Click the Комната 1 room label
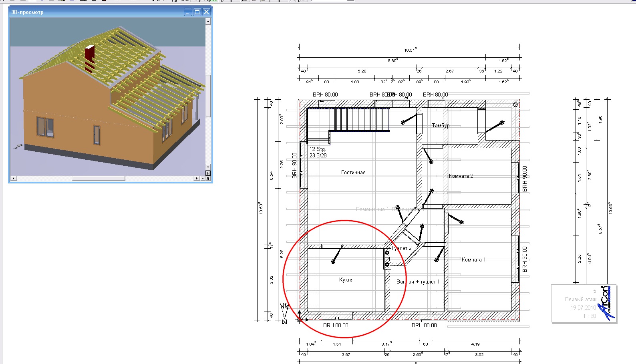Viewport: 636px width, 364px height. click(x=473, y=259)
